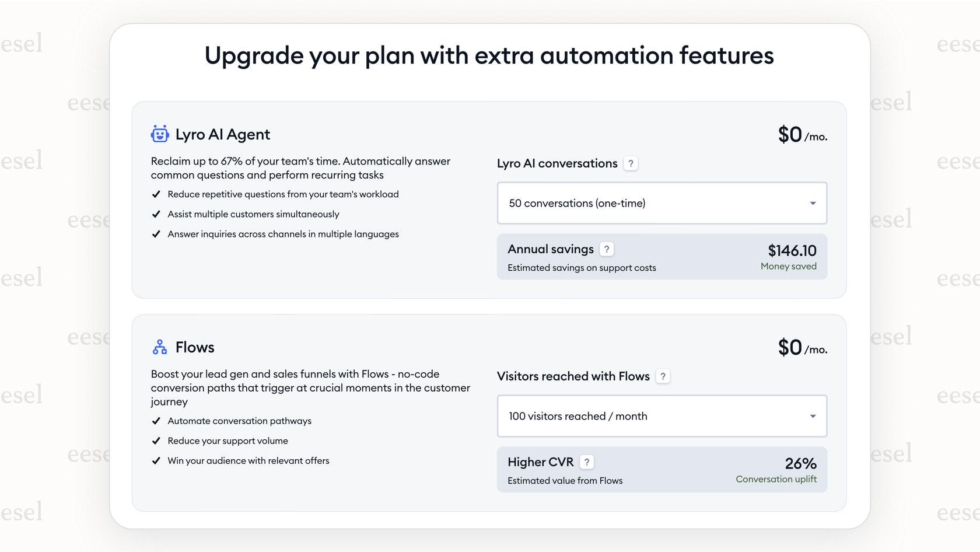Click the checkmark next to 'Automate conversation pathways'
Viewport: 980px width, 552px height.
click(156, 421)
